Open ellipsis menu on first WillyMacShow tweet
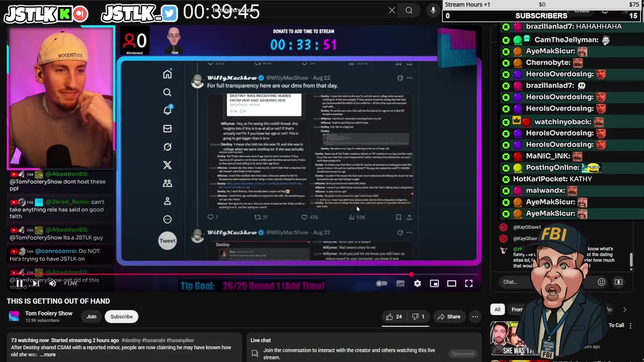Viewport: 644px width, 362px height. pos(410,78)
